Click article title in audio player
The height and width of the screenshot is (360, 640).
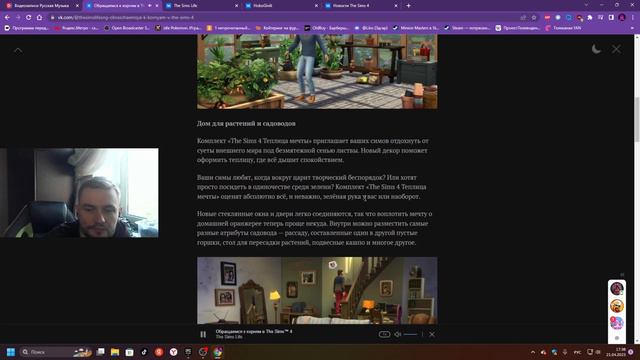click(254, 331)
